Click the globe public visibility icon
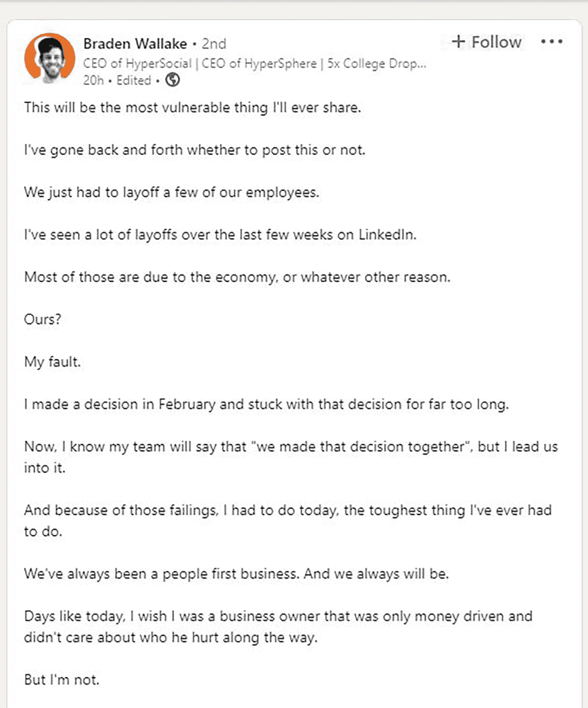This screenshot has height=708, width=588. pos(173,80)
